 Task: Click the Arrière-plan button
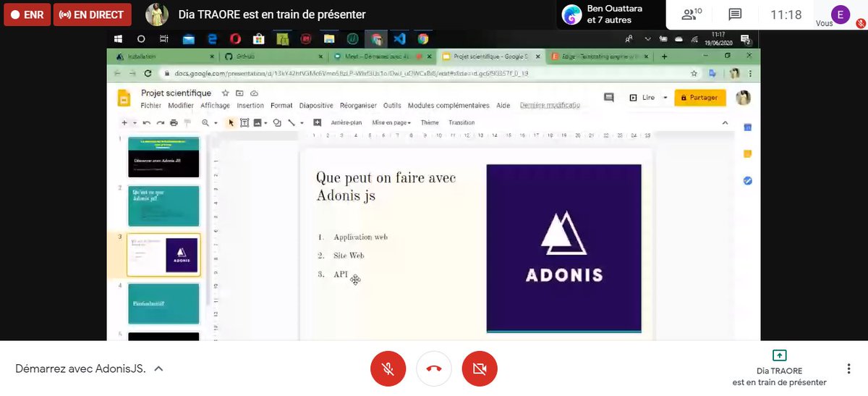(346, 123)
